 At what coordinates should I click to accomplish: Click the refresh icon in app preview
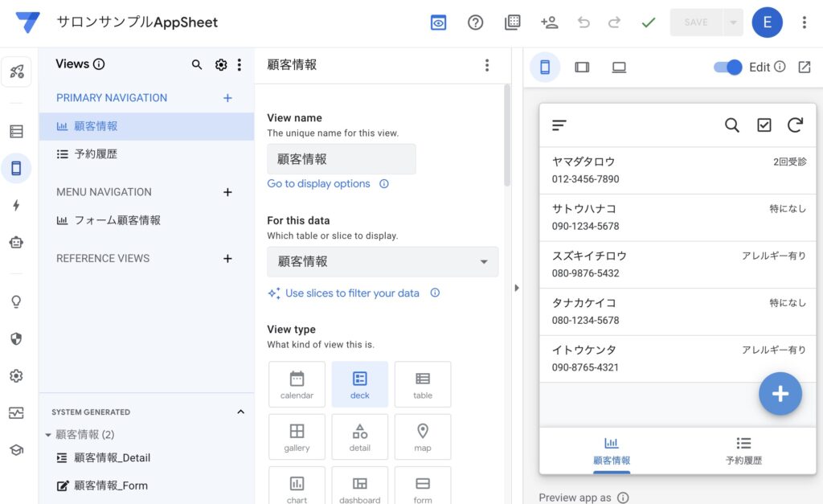click(795, 125)
